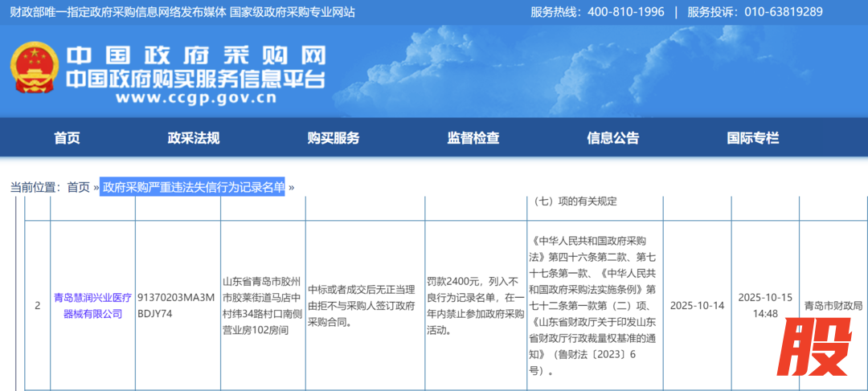The width and height of the screenshot is (868, 391).
Task: Click the www.ccgp.gov.cn address in the banner
Action: coord(195,99)
